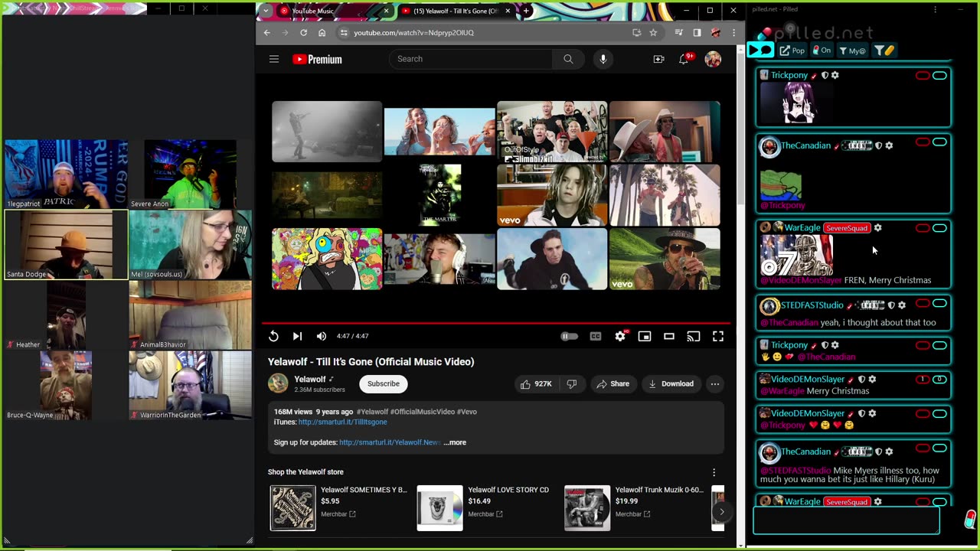Subscribe to the Yelawolf channel

(383, 383)
